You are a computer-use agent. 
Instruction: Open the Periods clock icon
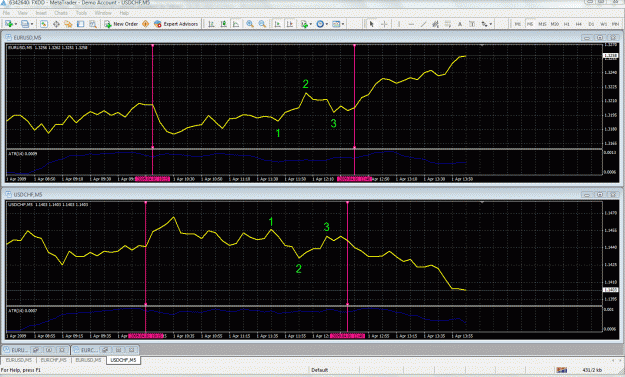pos(320,24)
